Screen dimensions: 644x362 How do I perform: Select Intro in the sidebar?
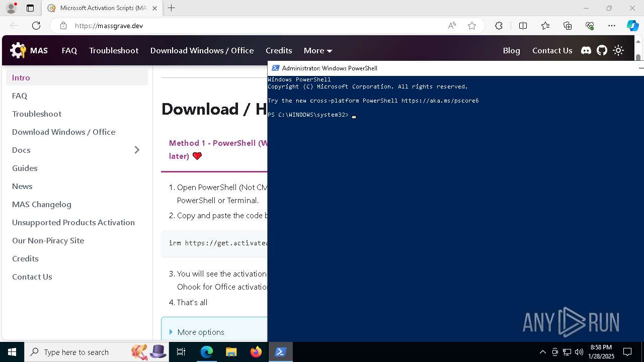tap(77, 77)
